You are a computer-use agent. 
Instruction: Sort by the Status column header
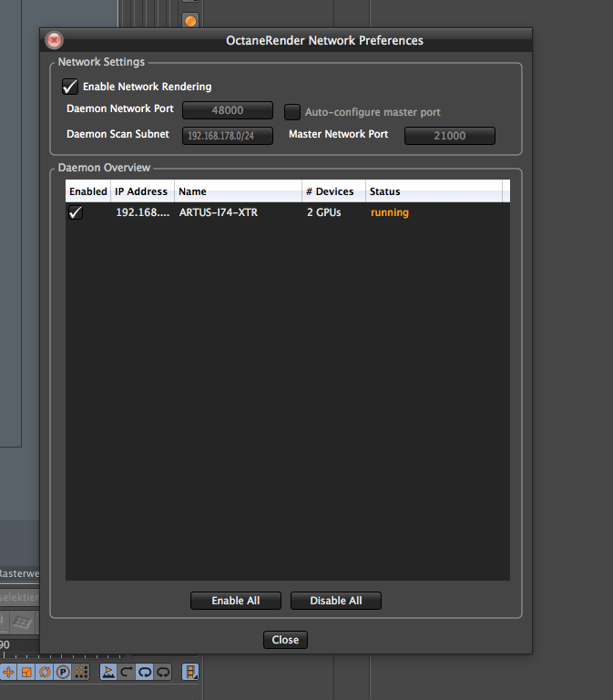click(434, 191)
